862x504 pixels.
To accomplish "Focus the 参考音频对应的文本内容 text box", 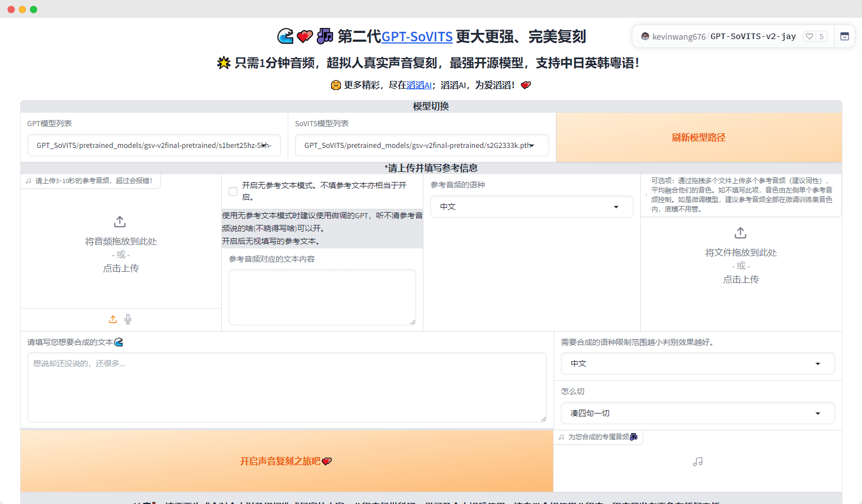I will point(322,297).
